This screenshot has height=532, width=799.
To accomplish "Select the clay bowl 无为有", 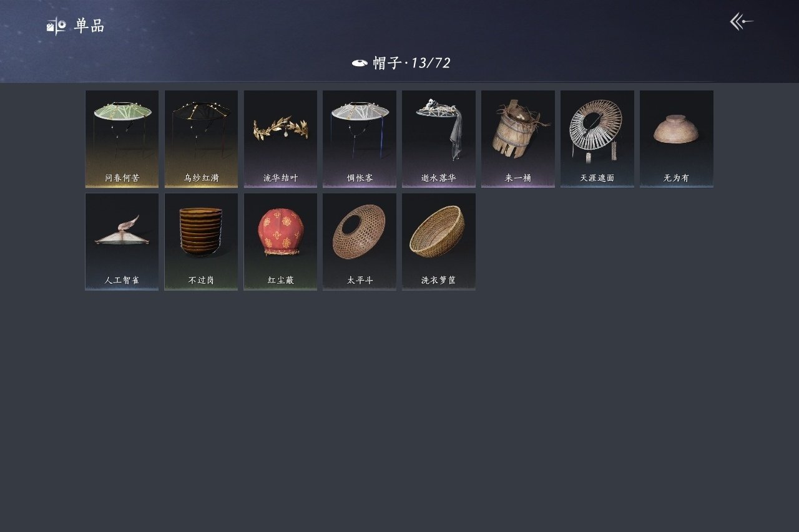I will pyautogui.click(x=677, y=139).
